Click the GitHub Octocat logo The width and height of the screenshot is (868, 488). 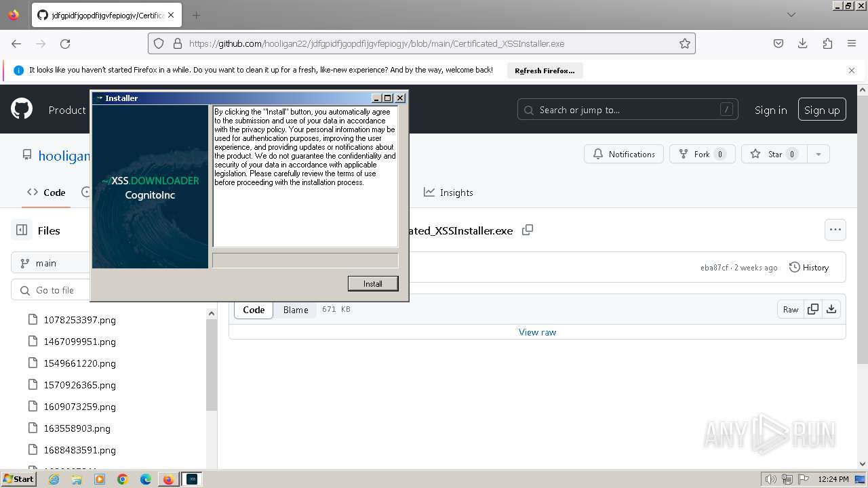click(x=22, y=109)
